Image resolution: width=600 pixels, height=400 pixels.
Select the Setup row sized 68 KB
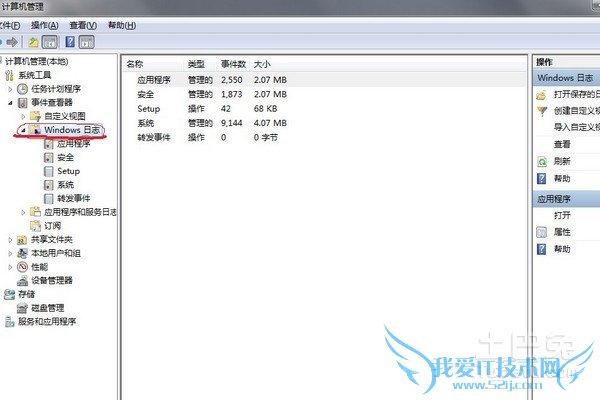pos(325,109)
